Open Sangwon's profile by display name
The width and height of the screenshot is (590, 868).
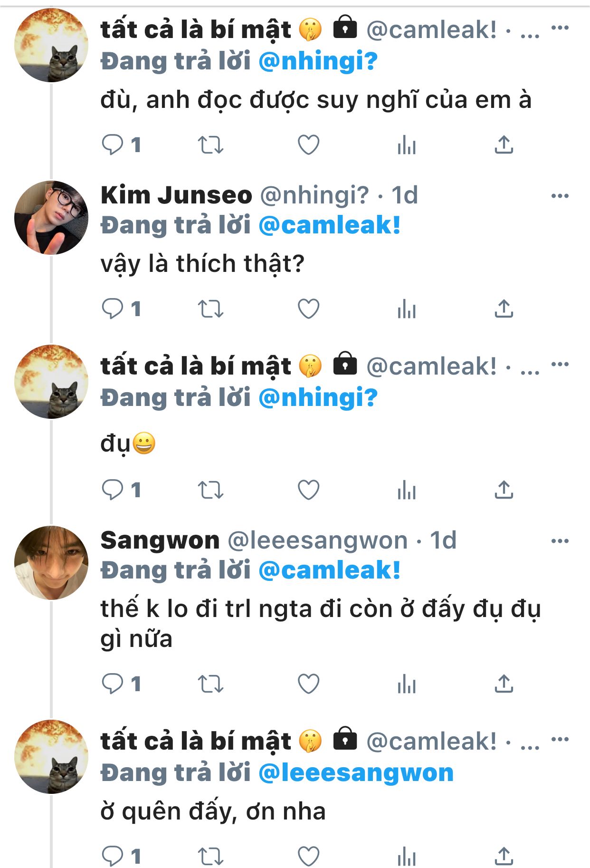click(x=160, y=540)
